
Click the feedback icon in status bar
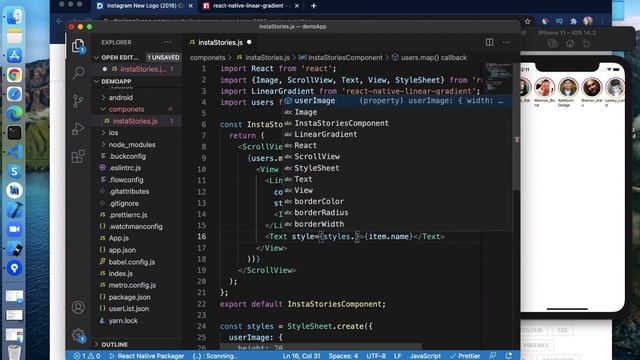click(x=493, y=356)
